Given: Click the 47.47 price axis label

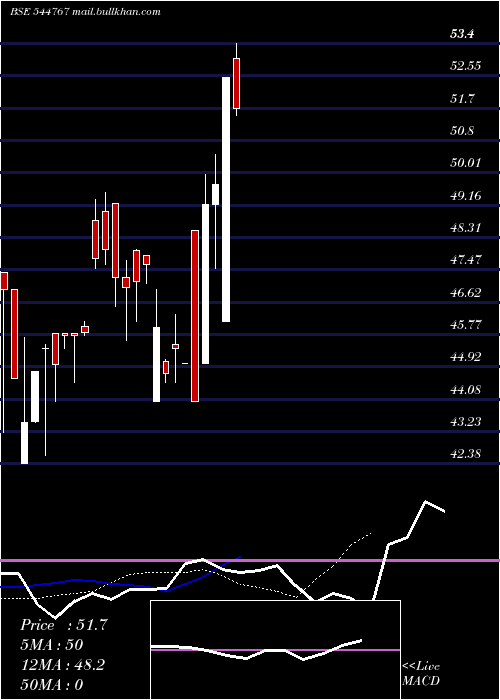Looking at the screenshot, I should coord(466,260).
